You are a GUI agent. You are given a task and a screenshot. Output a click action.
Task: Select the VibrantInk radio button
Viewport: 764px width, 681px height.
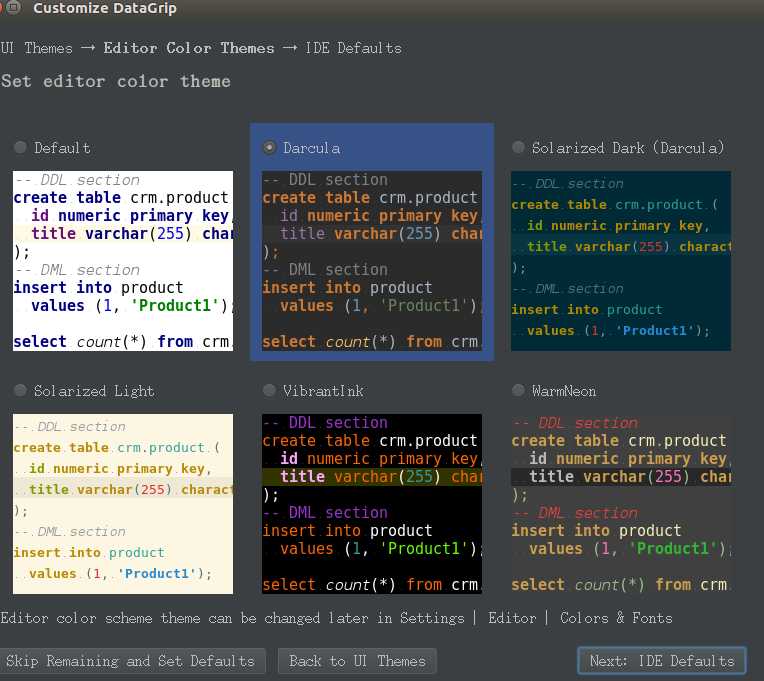point(269,390)
